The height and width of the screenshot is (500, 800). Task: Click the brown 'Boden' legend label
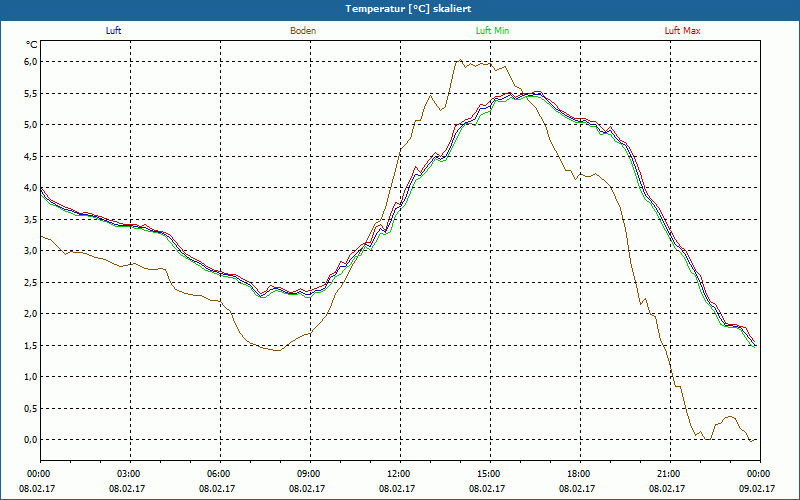tap(303, 31)
